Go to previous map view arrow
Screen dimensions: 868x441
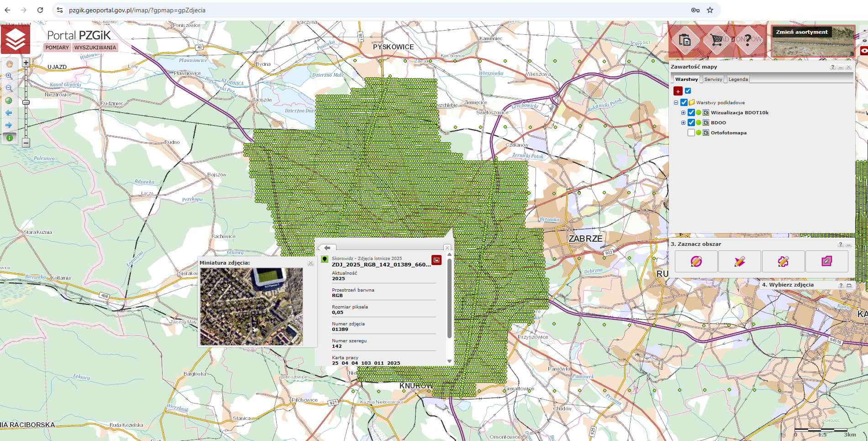pos(9,113)
